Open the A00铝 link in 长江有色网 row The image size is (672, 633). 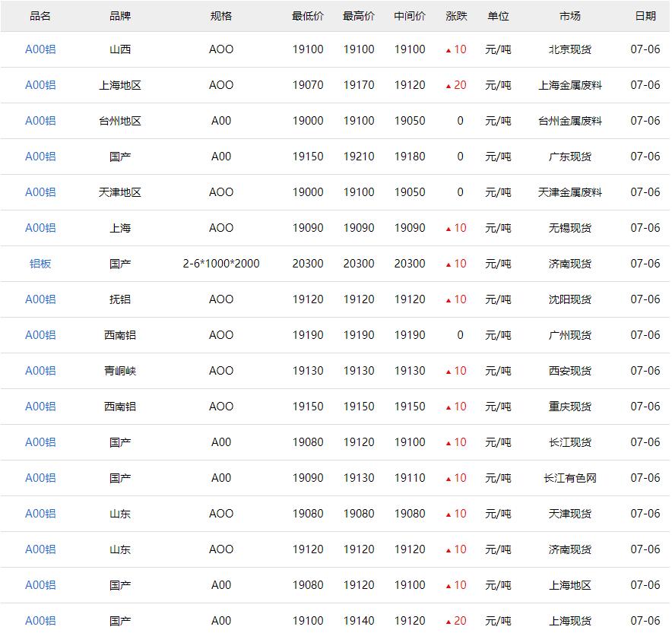pos(40,478)
